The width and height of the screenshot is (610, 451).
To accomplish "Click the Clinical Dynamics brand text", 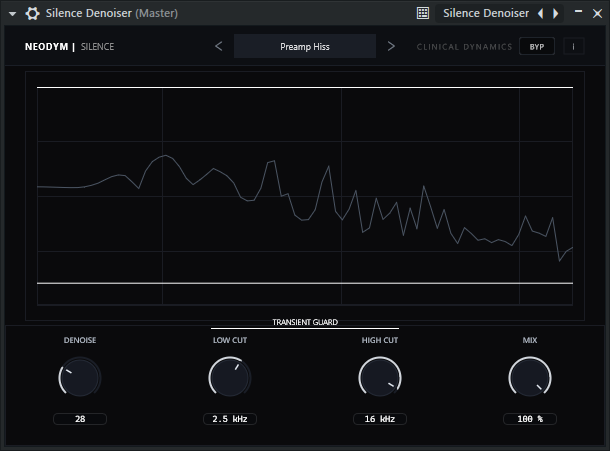I will pyautogui.click(x=465, y=47).
